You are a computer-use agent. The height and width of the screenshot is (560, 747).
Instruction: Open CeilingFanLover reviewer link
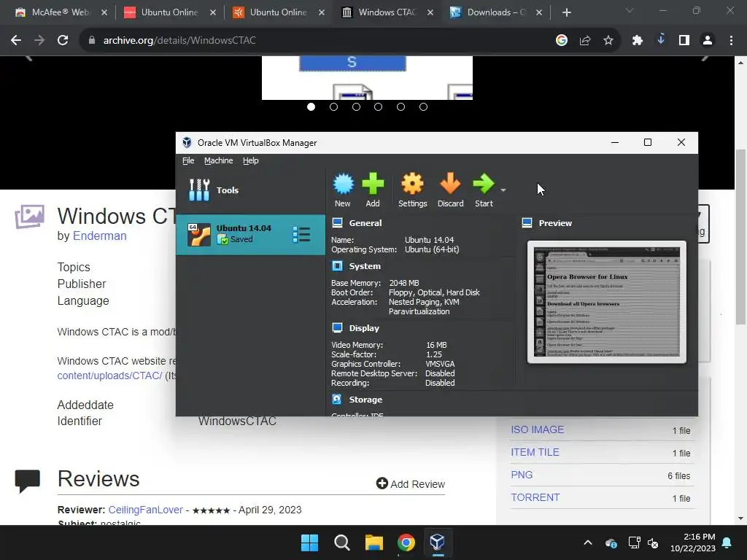point(146,510)
